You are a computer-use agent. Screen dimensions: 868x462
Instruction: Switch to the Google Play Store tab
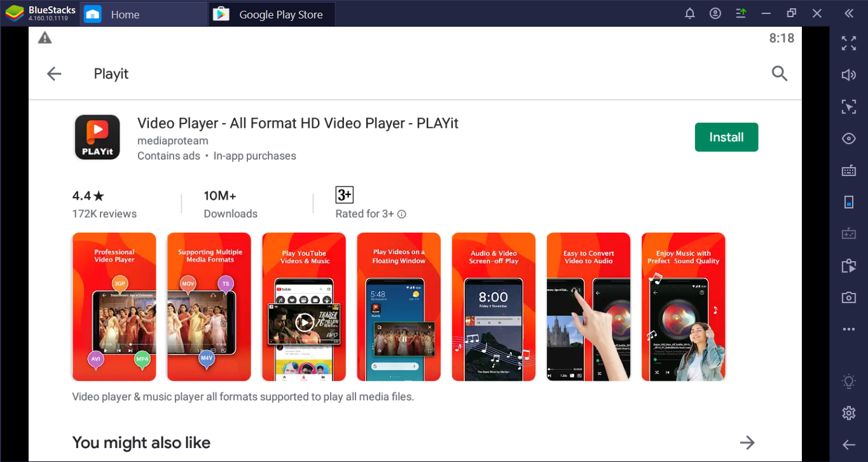coord(272,14)
